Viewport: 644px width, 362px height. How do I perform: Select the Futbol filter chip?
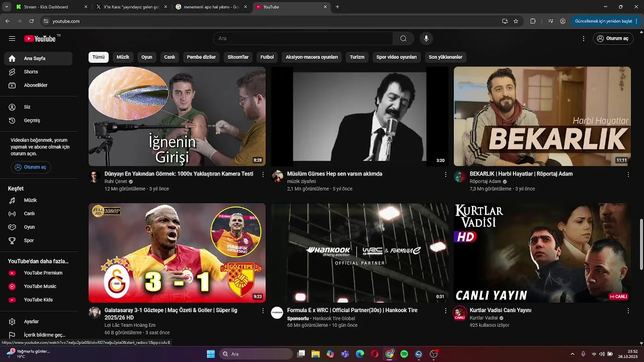click(267, 57)
